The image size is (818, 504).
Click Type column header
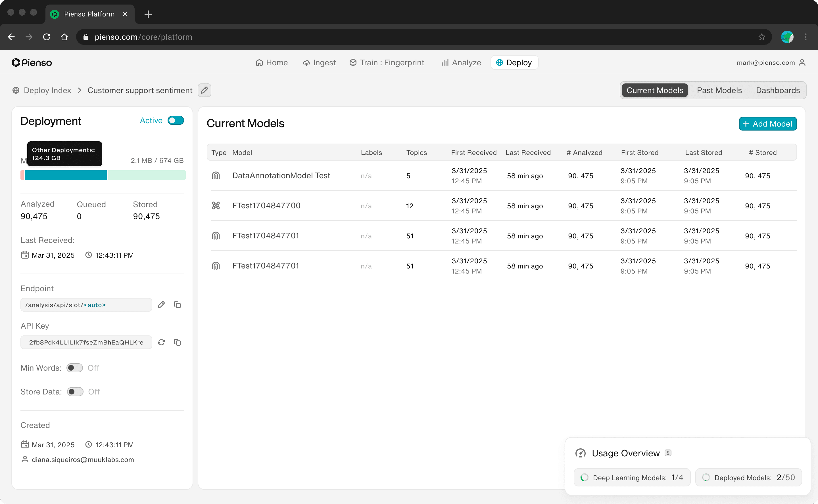[x=219, y=153]
